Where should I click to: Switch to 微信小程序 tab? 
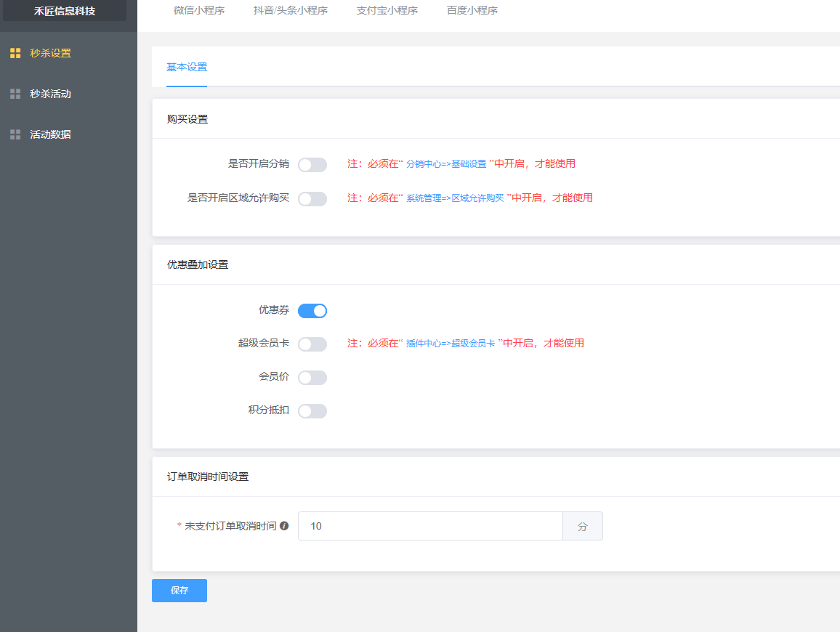tap(199, 10)
